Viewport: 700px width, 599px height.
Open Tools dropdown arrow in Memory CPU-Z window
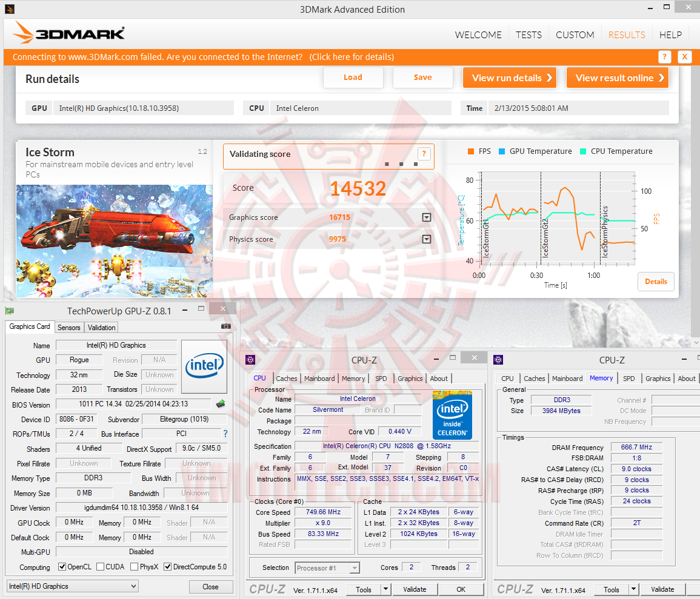click(x=633, y=589)
